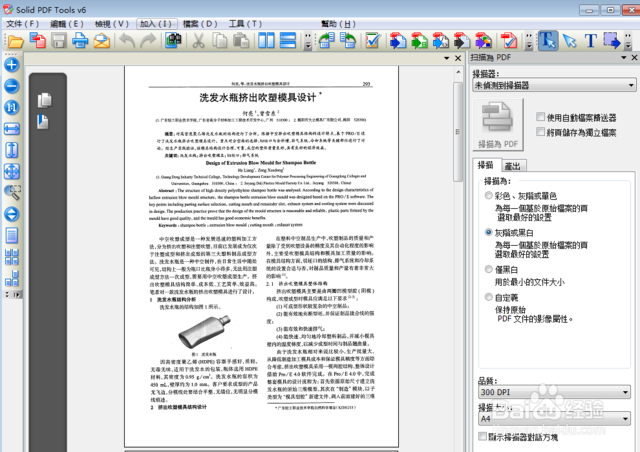Open the 檔案 (D) menu
The height and width of the screenshot is (452, 640).
pyautogui.click(x=200, y=24)
